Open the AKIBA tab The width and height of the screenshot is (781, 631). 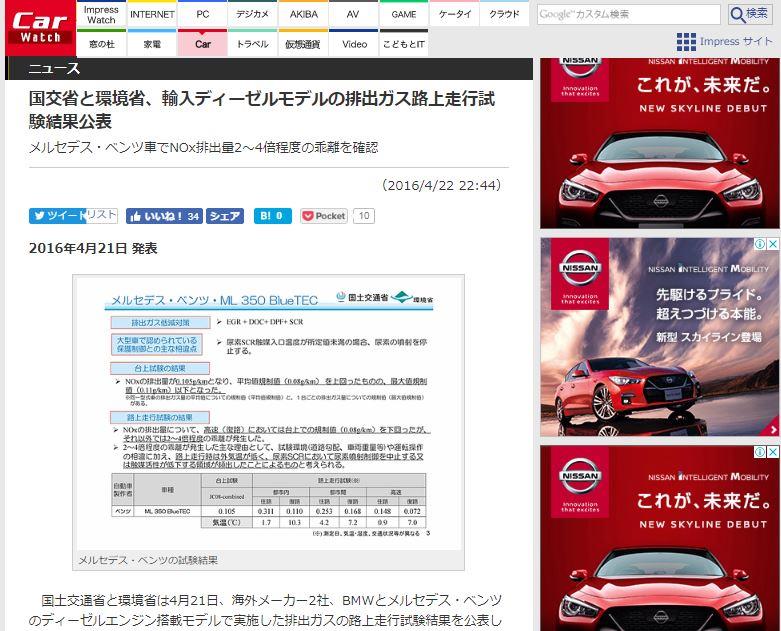pyautogui.click(x=303, y=14)
